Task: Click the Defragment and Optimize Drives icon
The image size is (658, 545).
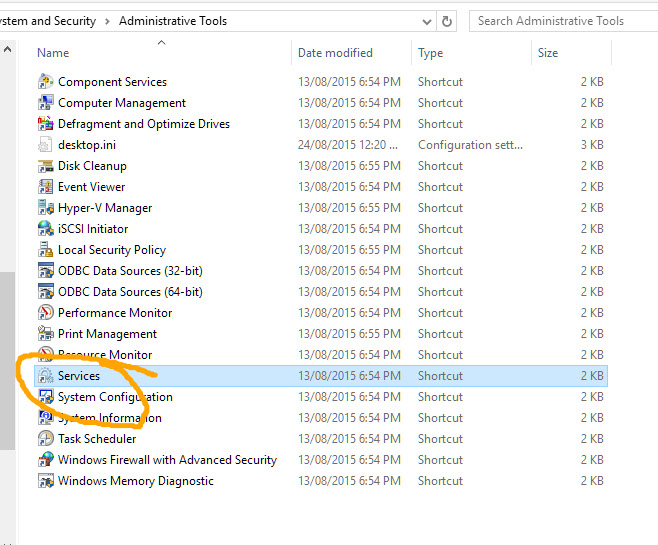Action: [45, 124]
